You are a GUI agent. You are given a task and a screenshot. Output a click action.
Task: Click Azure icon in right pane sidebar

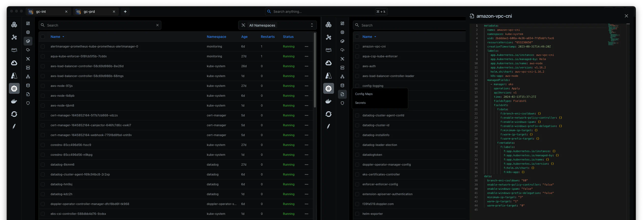tap(328, 76)
